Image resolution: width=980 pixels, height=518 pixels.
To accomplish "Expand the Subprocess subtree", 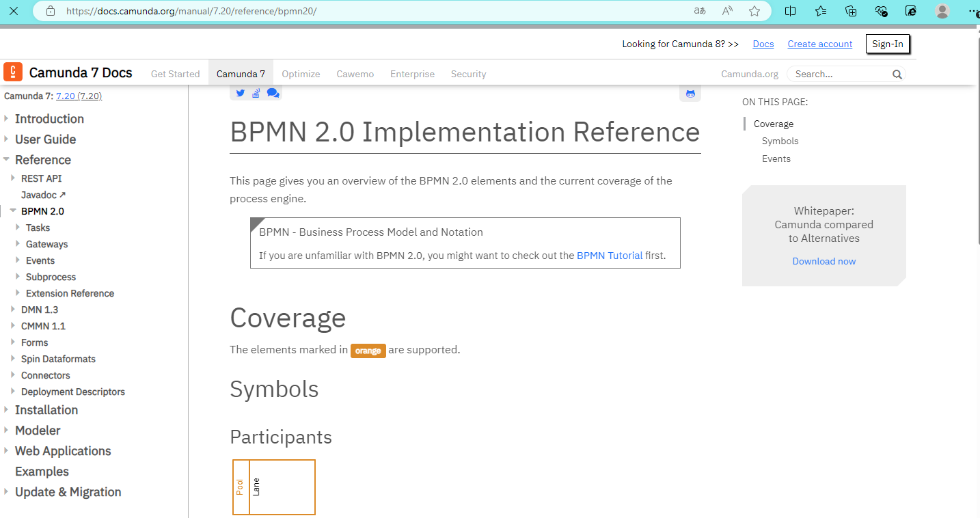I will pos(18,277).
